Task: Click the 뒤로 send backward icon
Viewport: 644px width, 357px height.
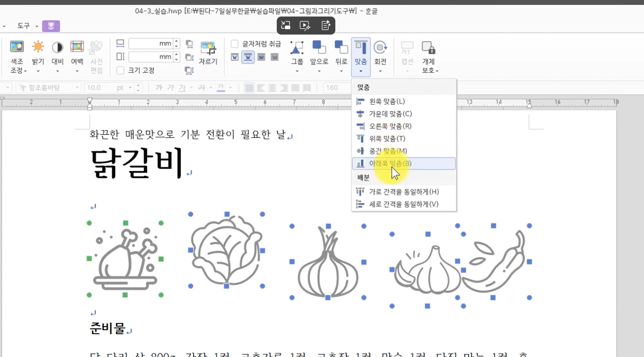Action: pos(341,47)
